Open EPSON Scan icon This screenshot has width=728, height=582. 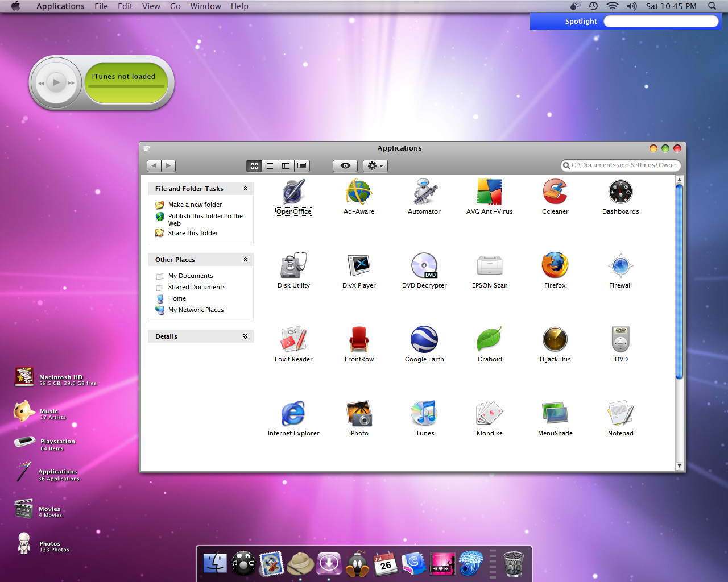pyautogui.click(x=490, y=266)
